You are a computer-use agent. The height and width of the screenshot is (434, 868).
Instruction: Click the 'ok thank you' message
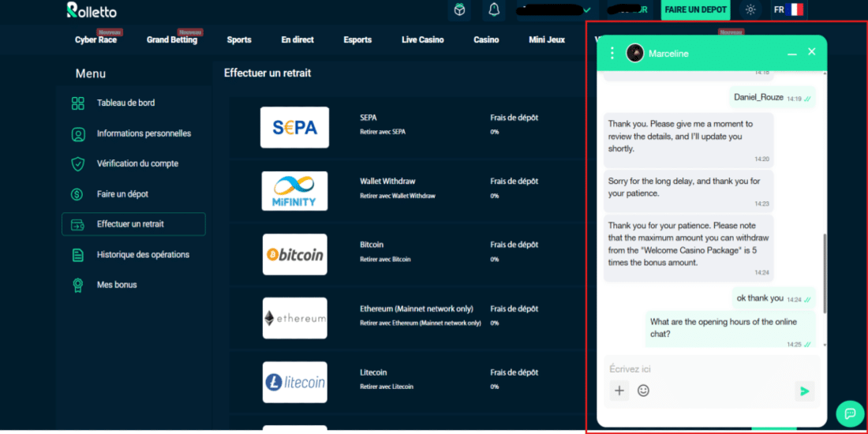click(774, 298)
